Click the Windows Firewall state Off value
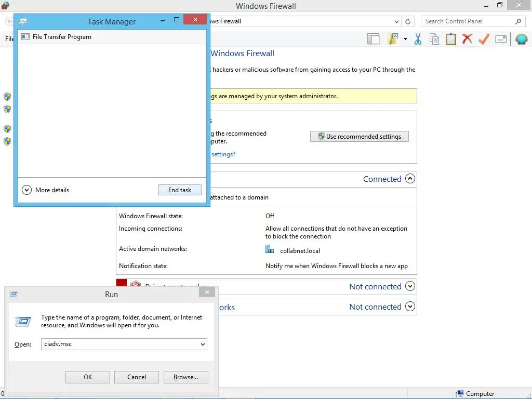Image resolution: width=532 pixels, height=399 pixels. [270, 216]
